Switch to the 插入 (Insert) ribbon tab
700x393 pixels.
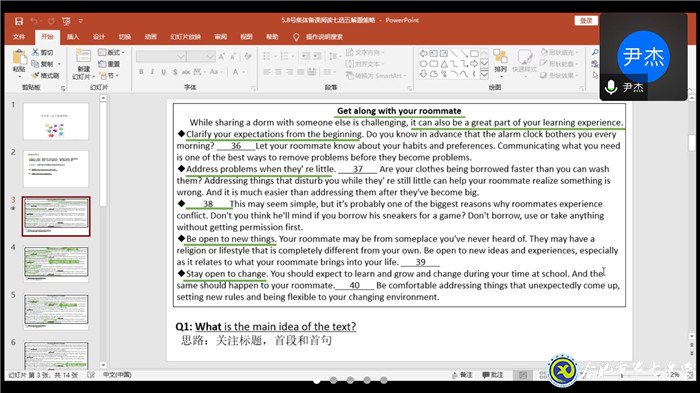pyautogui.click(x=73, y=37)
